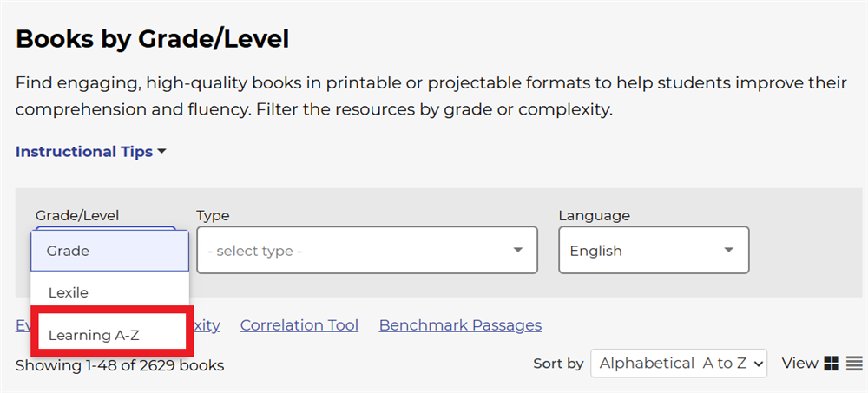Go to Benchmark Passages

[460, 325]
